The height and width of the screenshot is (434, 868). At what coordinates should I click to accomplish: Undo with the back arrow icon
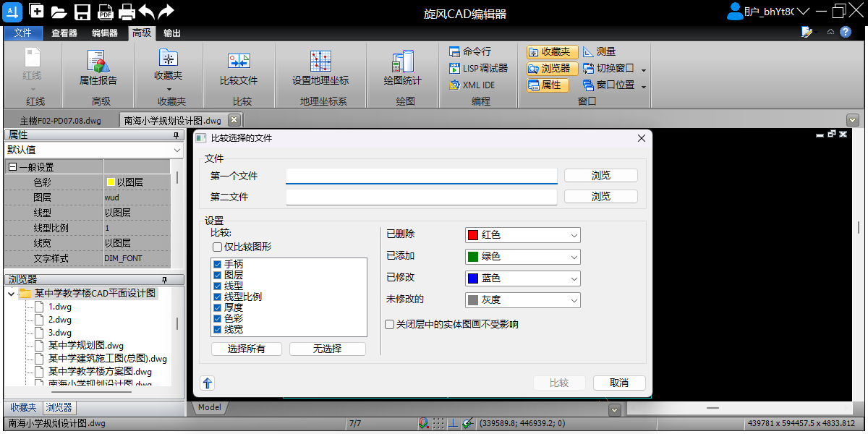(x=146, y=11)
